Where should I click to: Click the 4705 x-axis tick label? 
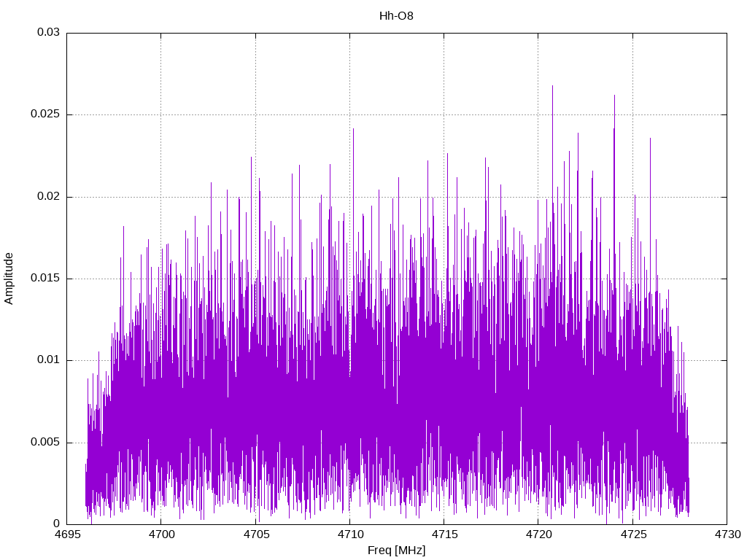256,534
